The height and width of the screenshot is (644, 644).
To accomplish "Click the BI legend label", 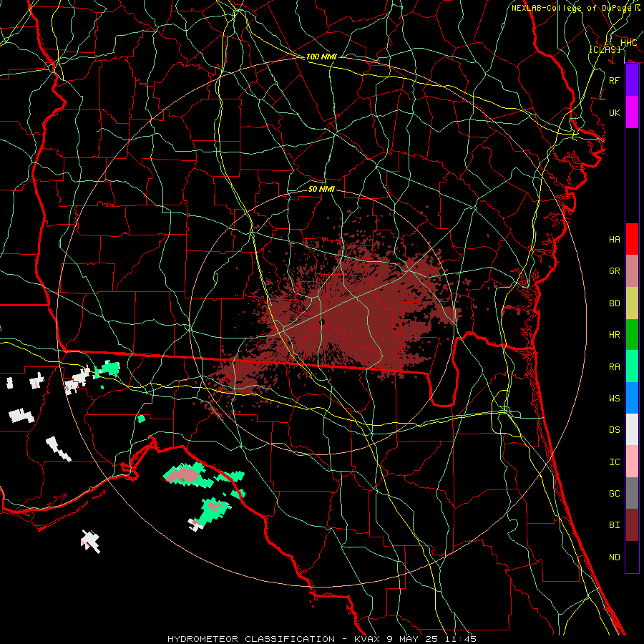I will pos(614,525).
